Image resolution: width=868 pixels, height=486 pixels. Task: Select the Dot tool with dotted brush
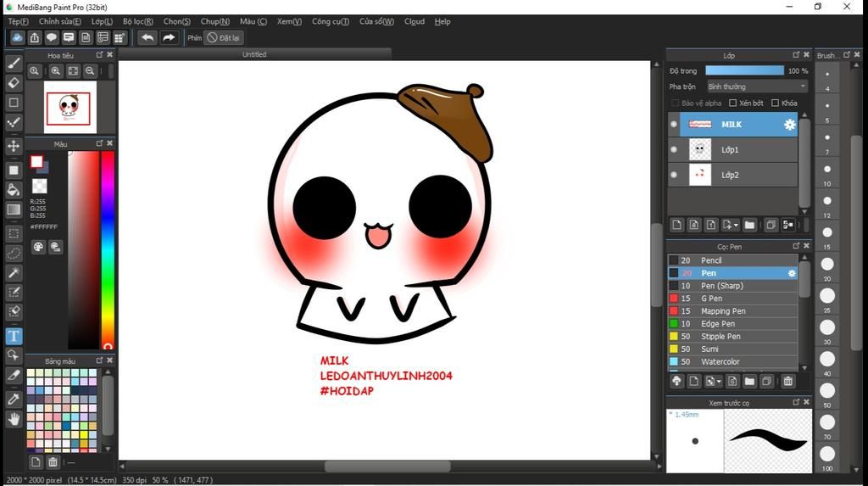14,122
